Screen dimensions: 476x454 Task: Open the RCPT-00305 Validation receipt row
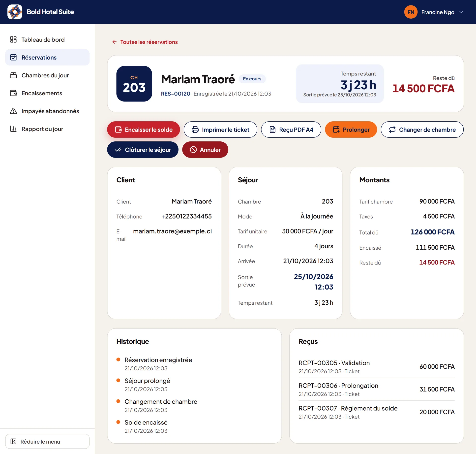[x=377, y=367]
